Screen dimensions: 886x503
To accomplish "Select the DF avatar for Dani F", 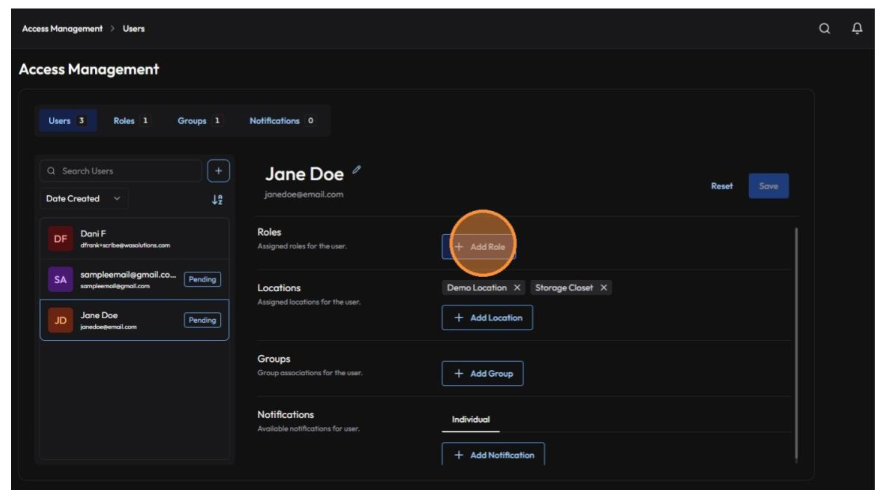I will point(60,239).
